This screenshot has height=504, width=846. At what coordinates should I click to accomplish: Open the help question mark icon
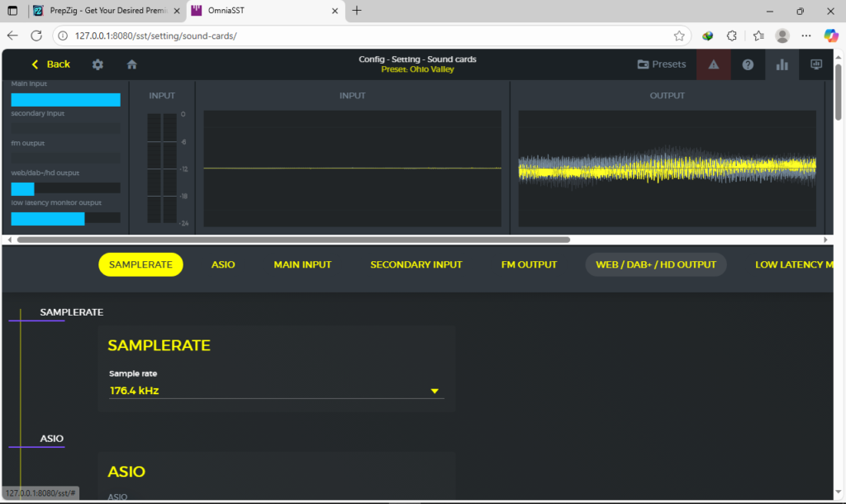[748, 64]
